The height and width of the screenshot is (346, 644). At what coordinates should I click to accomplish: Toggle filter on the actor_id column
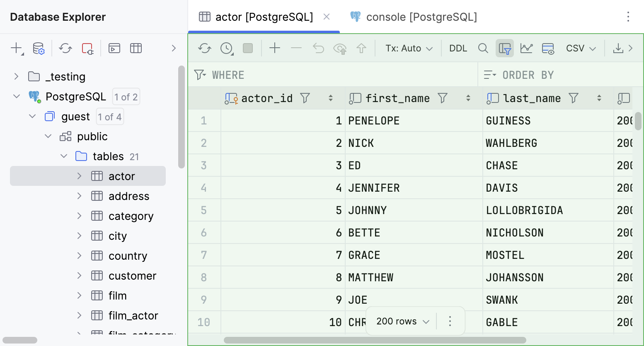pyautogui.click(x=305, y=98)
